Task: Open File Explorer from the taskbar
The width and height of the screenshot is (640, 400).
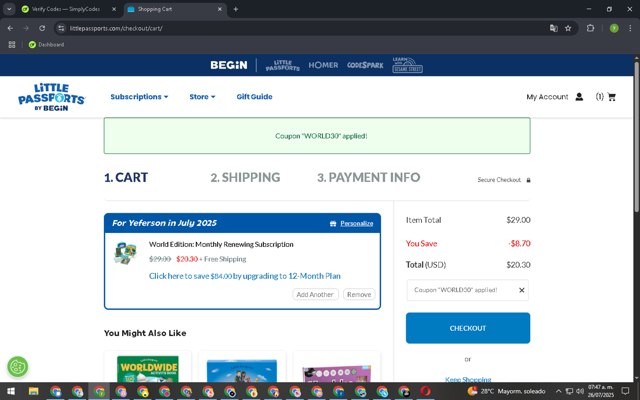Action: coord(33,391)
